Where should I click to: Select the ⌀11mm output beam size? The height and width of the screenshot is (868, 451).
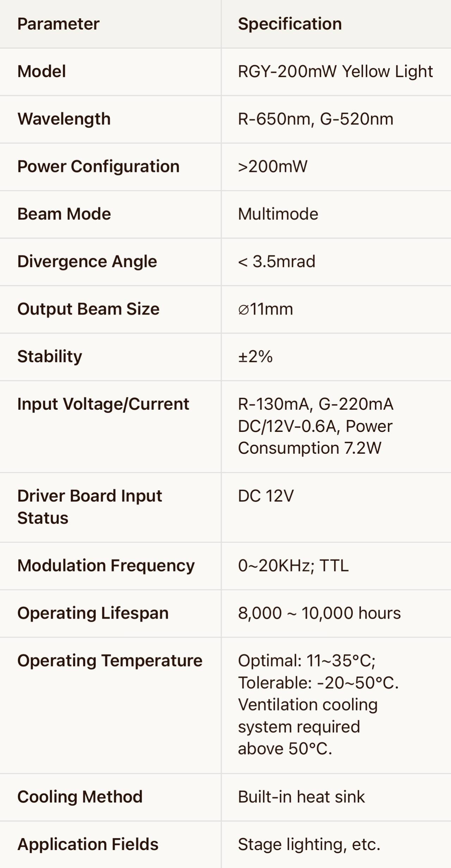click(265, 309)
